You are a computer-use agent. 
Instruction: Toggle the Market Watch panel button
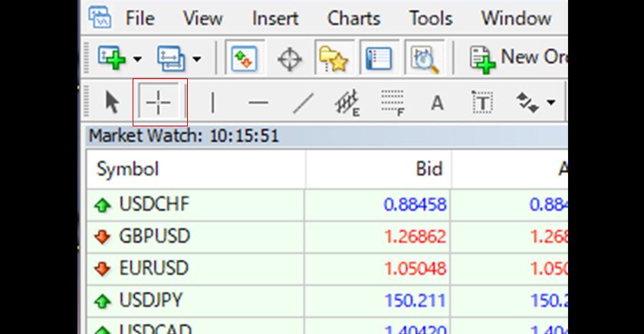click(x=245, y=59)
